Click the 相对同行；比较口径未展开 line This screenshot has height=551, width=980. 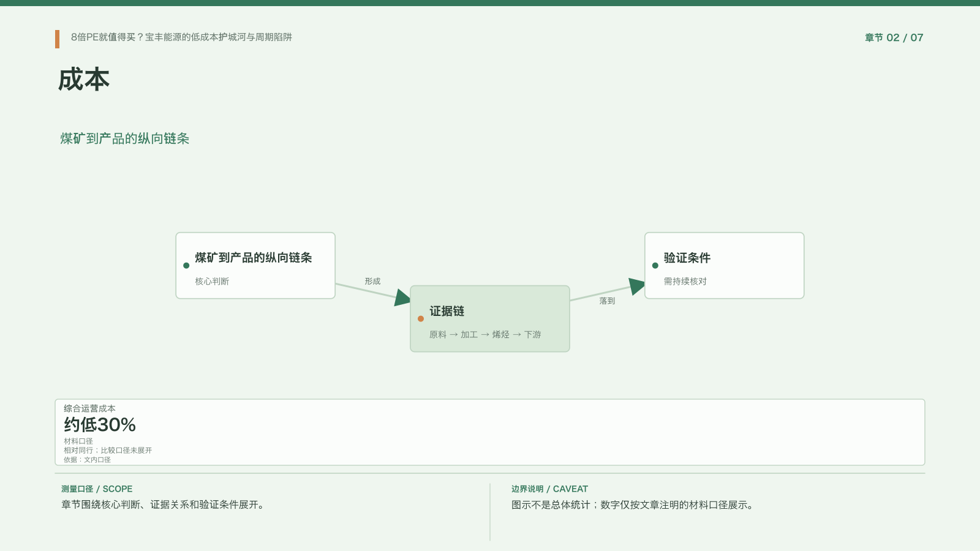[108, 451]
